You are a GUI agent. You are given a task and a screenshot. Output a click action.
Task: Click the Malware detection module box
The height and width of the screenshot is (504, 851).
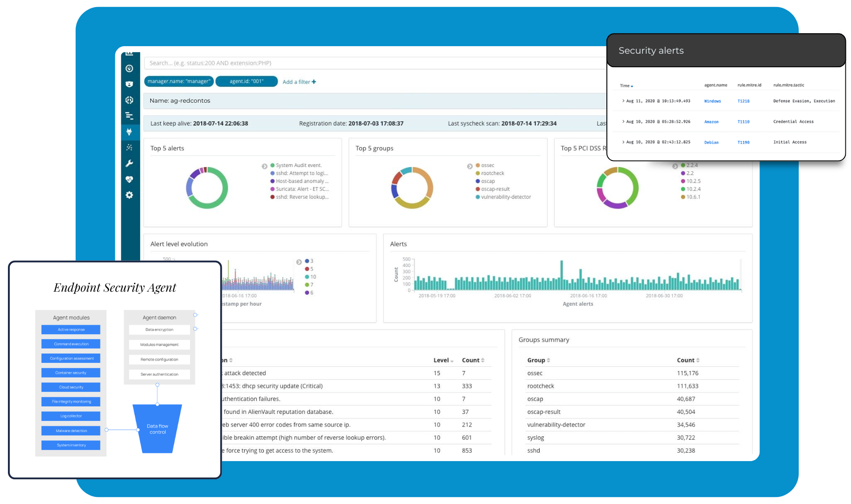71,431
